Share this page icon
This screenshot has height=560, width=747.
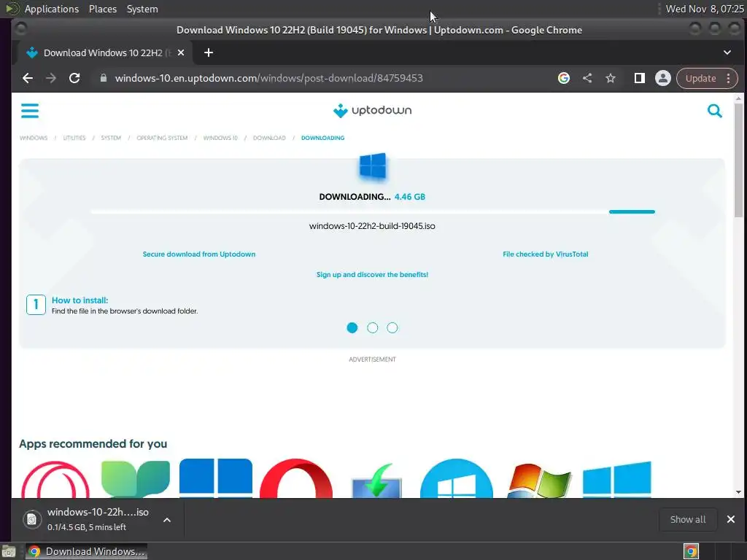[x=587, y=78]
